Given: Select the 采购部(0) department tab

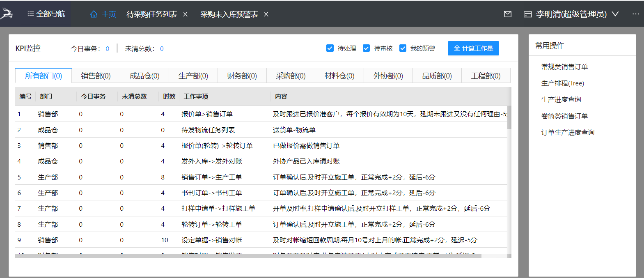Looking at the screenshot, I should [291, 76].
